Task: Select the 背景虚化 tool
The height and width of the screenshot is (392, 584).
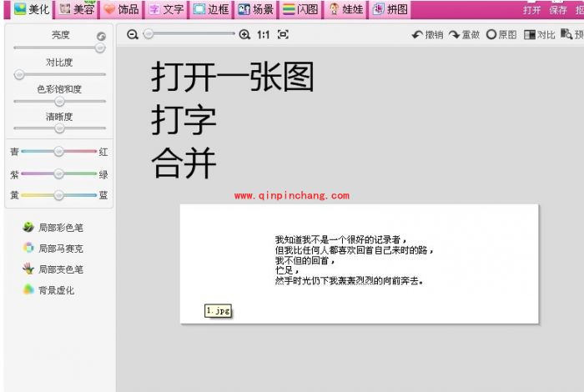Action: point(48,289)
